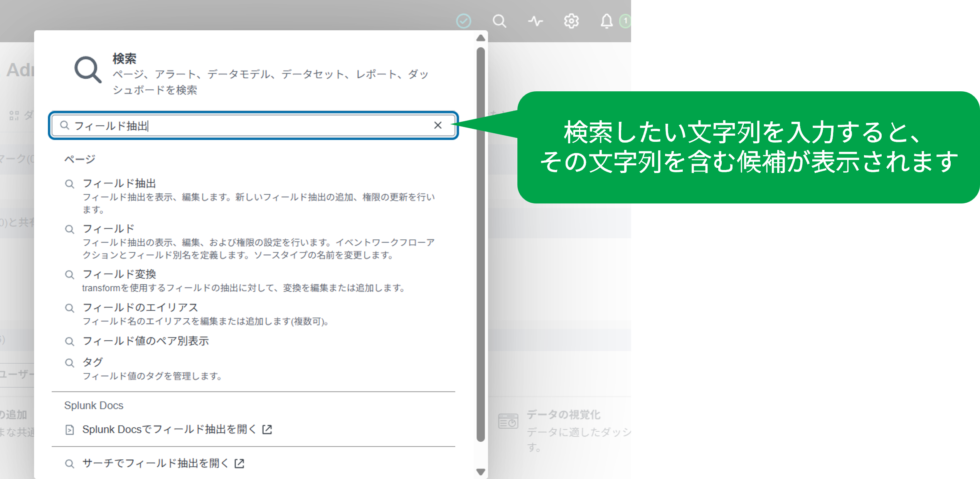Click magnifier icon beside タグ result
Screen dimensions: 980x479
point(69,363)
